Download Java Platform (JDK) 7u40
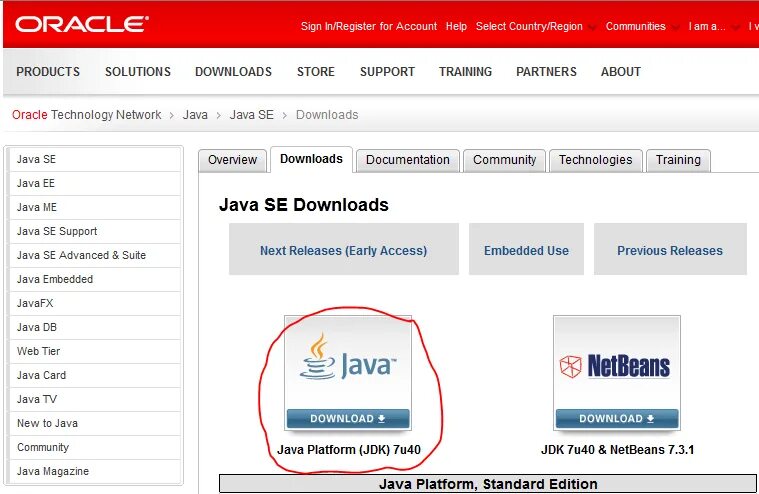The width and height of the screenshot is (759, 494). tap(348, 419)
